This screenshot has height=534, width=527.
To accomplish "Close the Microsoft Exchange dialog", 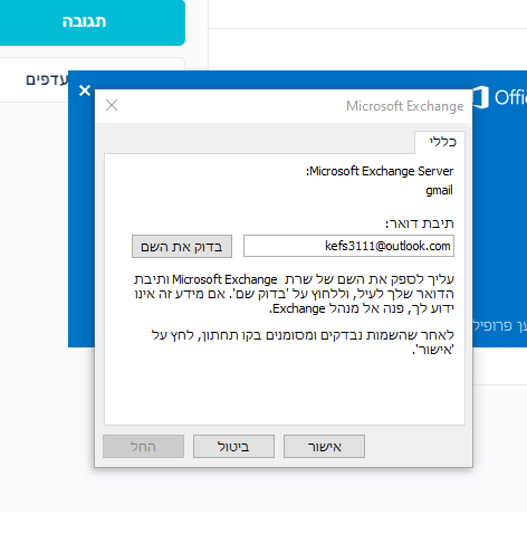I will (112, 105).
